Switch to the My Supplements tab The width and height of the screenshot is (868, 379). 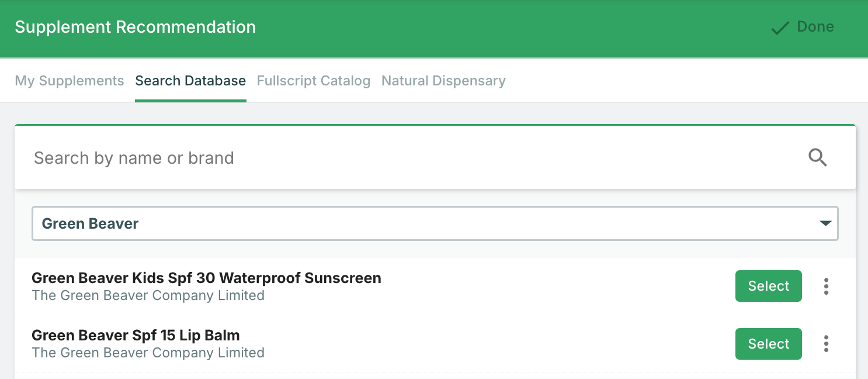click(70, 81)
